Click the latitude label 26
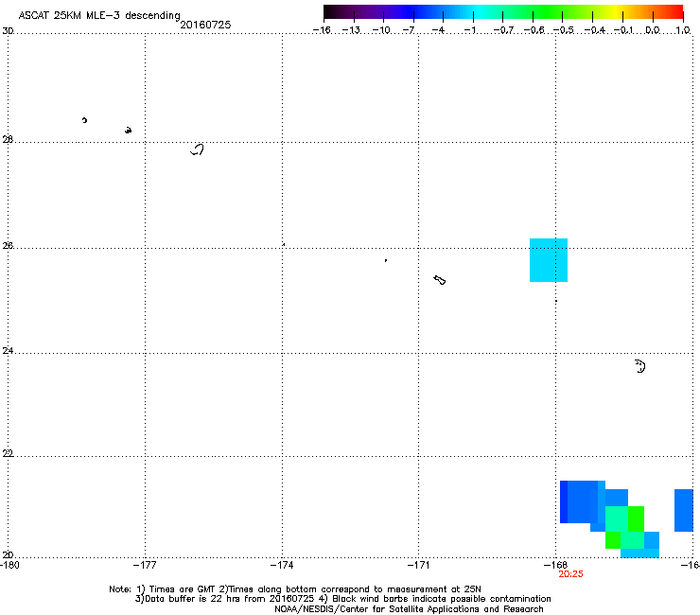700x615 pixels. pos(8,246)
